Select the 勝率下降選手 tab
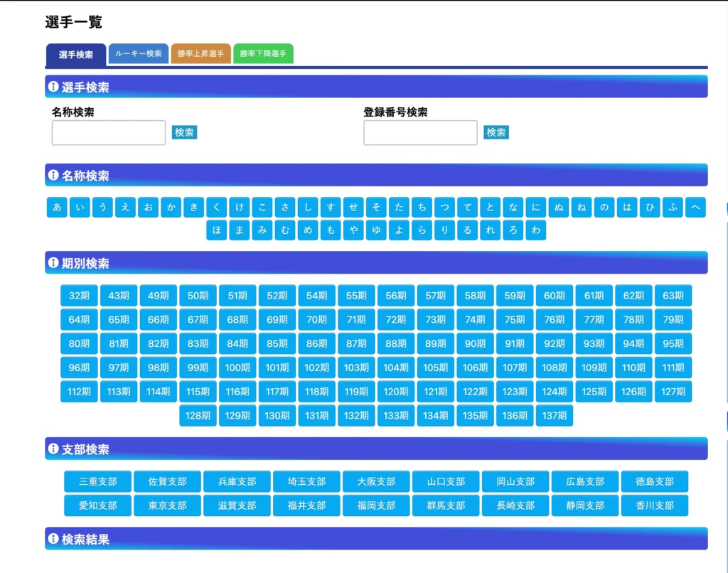The image size is (728, 573). pos(263,54)
